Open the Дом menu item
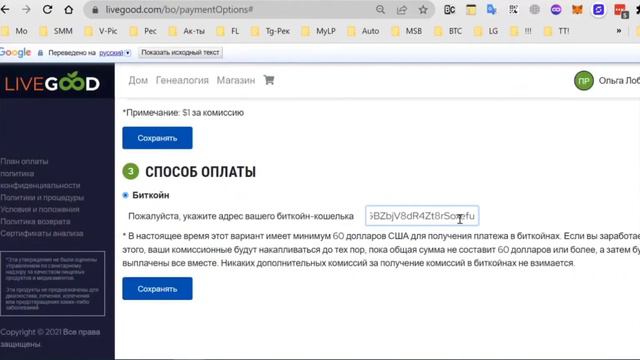The width and height of the screenshot is (640, 360). [x=138, y=80]
